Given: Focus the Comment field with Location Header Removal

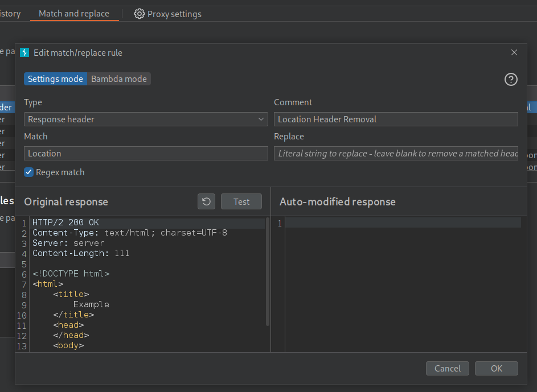Looking at the screenshot, I should 396,119.
